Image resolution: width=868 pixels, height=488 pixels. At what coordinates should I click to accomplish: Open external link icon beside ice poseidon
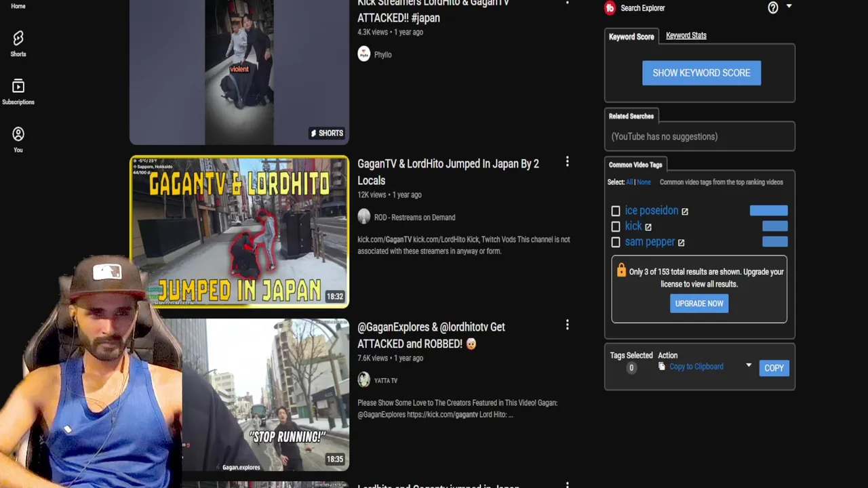point(685,211)
